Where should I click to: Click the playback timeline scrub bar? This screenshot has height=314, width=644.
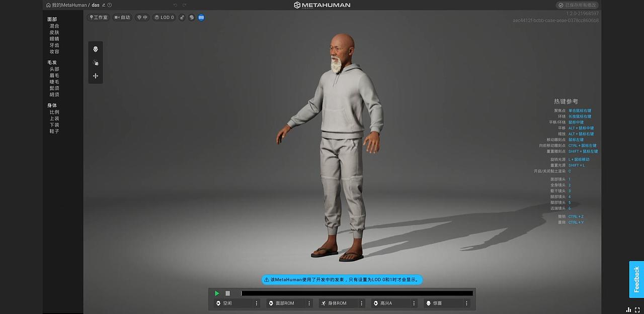click(x=357, y=293)
